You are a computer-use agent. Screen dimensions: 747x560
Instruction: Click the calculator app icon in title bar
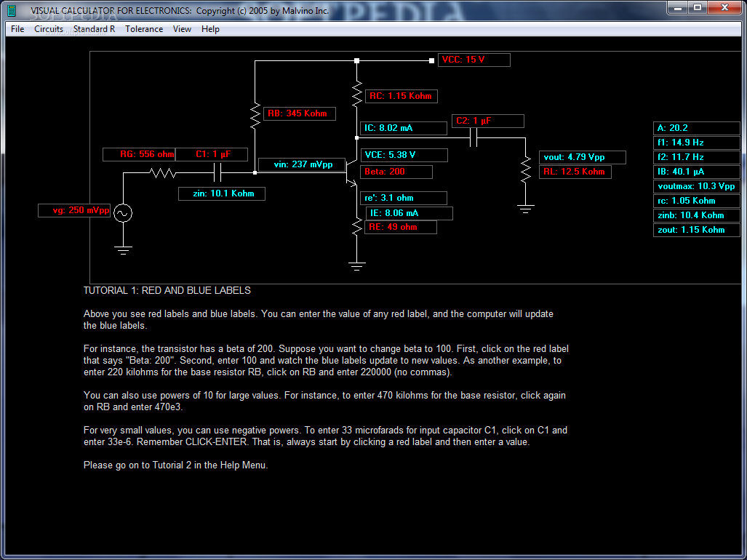pos(12,10)
